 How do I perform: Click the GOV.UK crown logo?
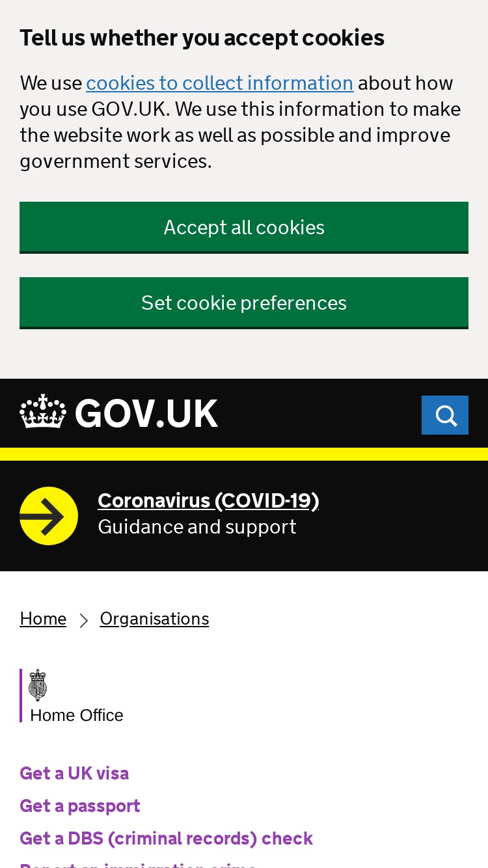tap(43, 412)
